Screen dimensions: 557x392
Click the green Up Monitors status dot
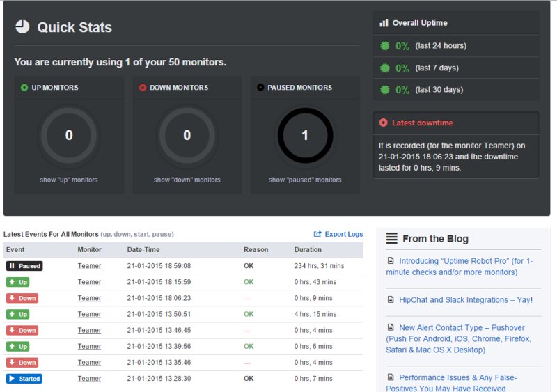click(x=24, y=88)
